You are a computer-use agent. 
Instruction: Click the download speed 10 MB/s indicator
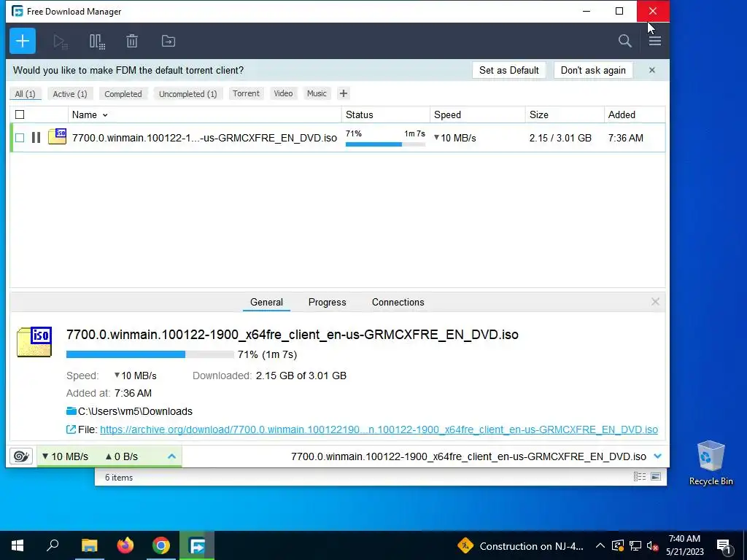pyautogui.click(x=65, y=456)
